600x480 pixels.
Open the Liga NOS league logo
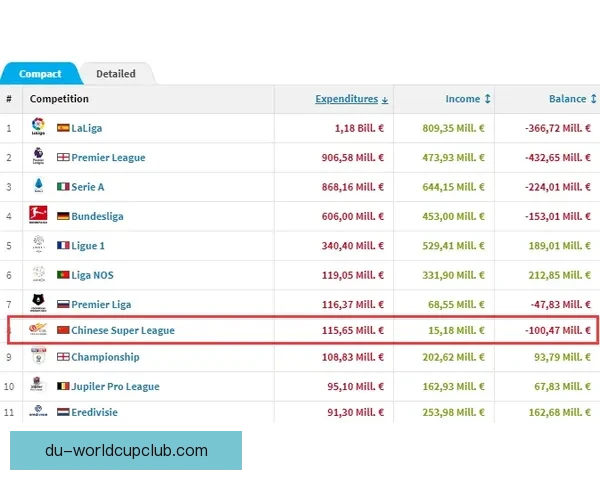point(38,274)
